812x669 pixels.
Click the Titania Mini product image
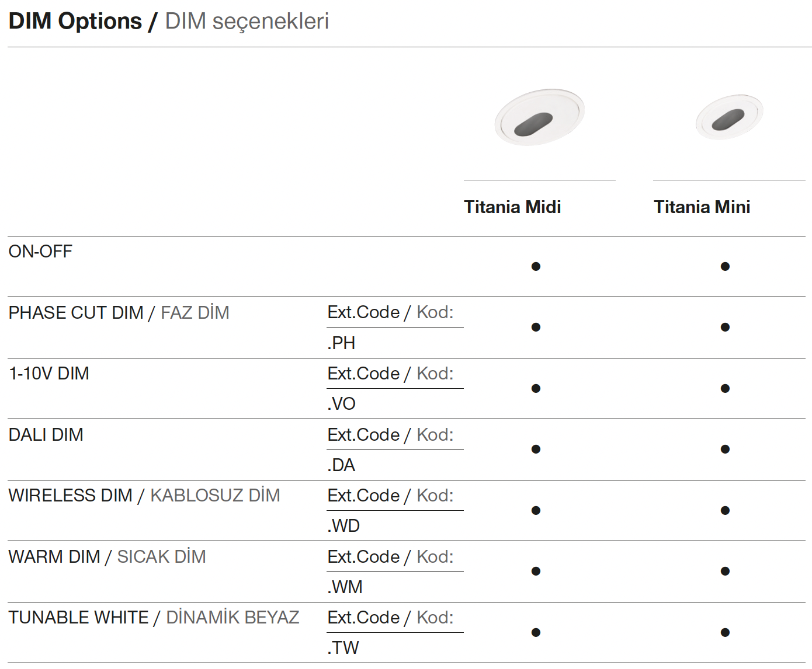(729, 117)
